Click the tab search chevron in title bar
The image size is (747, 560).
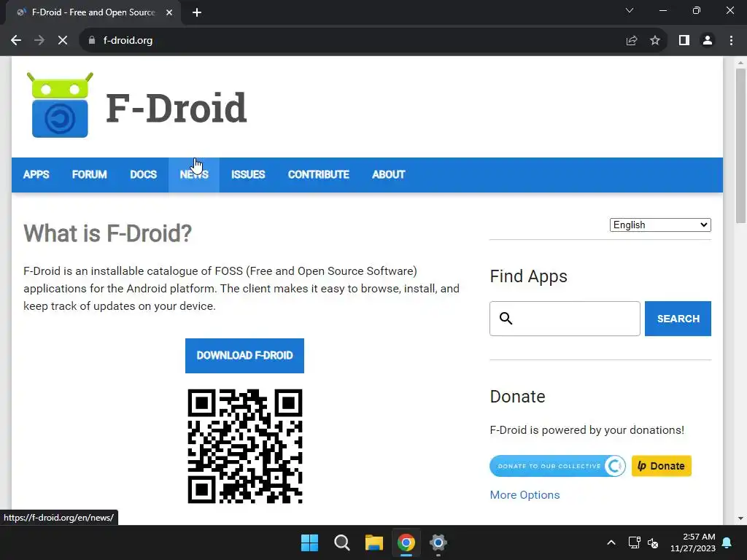click(630, 10)
